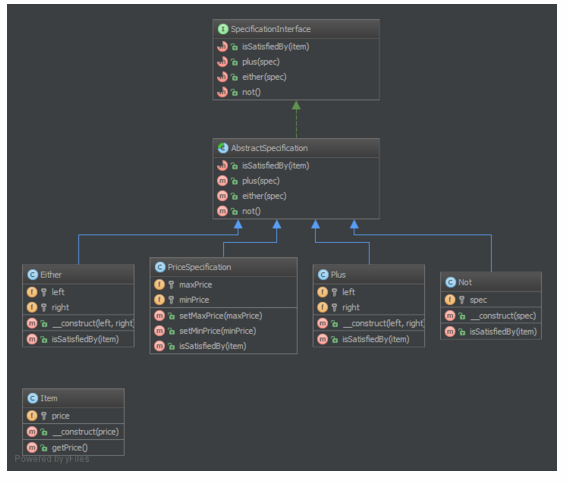This screenshot has height=483, width=569.
Task: Click the PriceSpecification class icon
Action: 160,267
